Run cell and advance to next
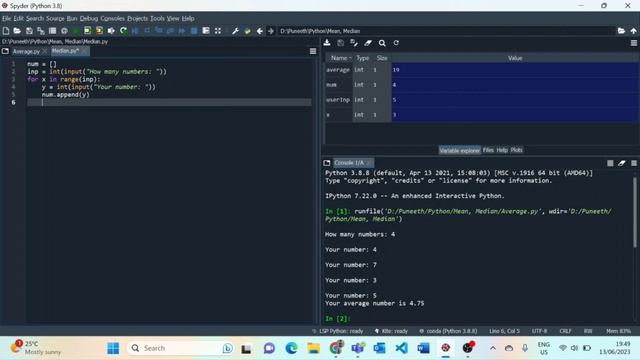This screenshot has width=640, height=360. tap(99, 31)
